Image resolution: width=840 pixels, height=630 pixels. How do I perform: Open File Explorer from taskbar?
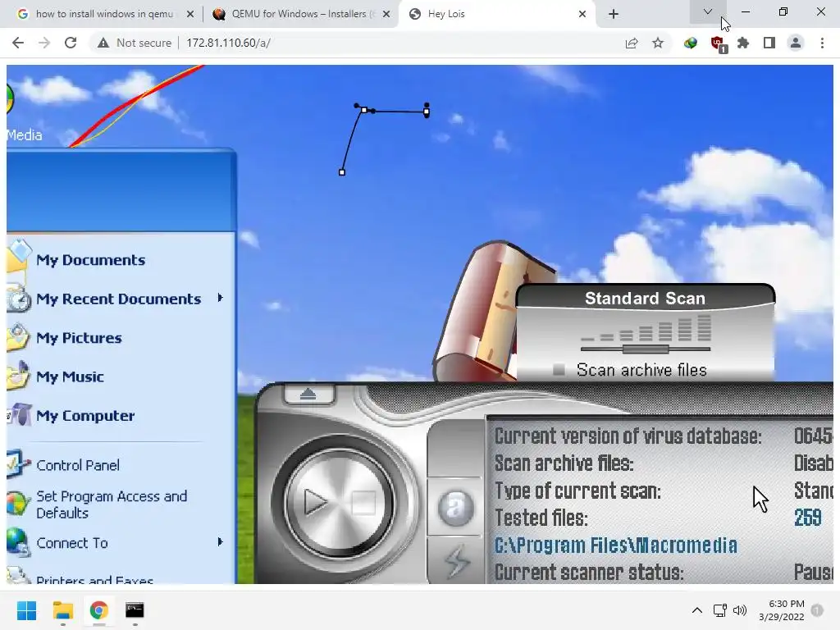tap(62, 610)
